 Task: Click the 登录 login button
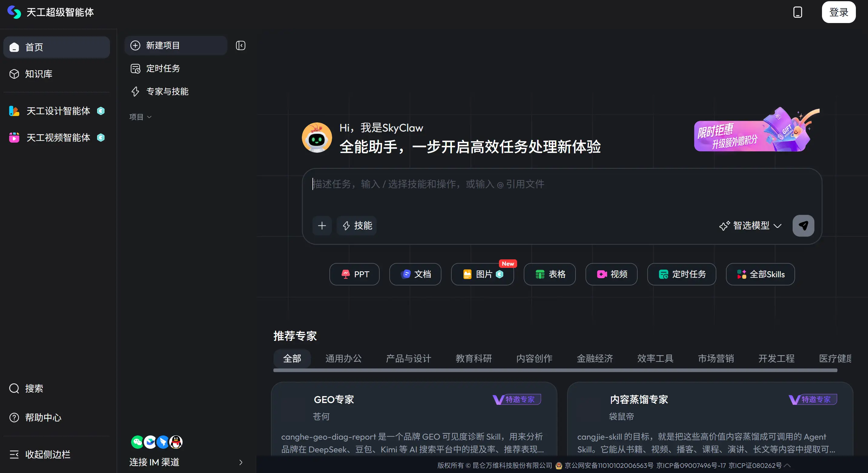tap(838, 12)
